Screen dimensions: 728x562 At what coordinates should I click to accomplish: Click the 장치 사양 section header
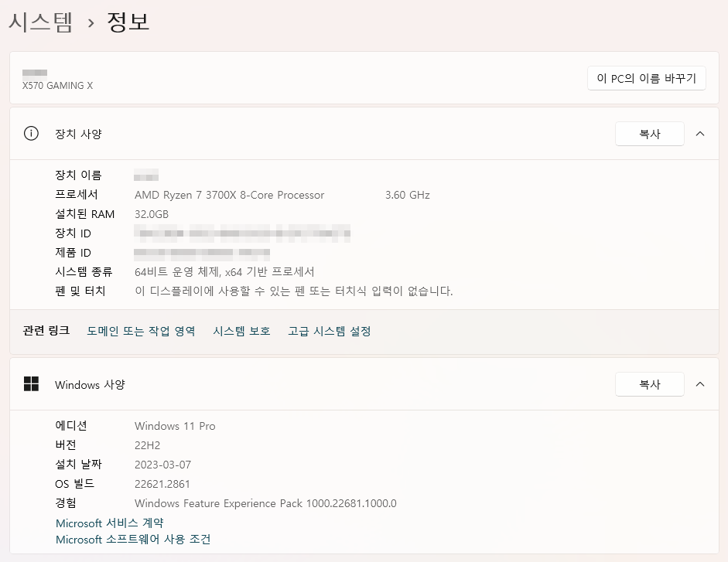coord(364,134)
